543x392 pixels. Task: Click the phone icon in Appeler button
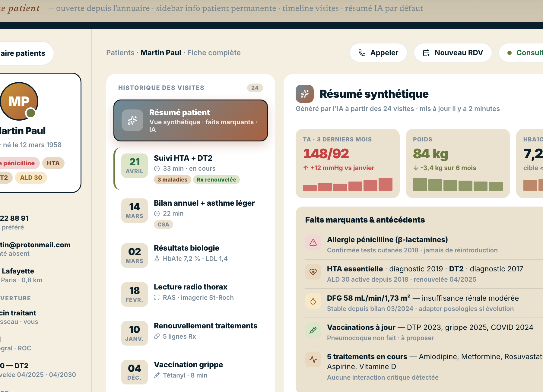(x=362, y=53)
